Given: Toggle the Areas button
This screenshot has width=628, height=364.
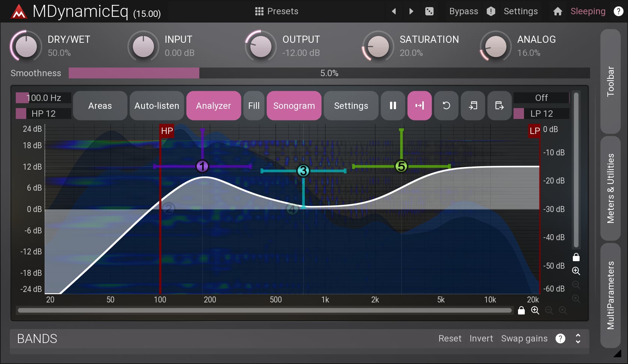Looking at the screenshot, I should [100, 106].
